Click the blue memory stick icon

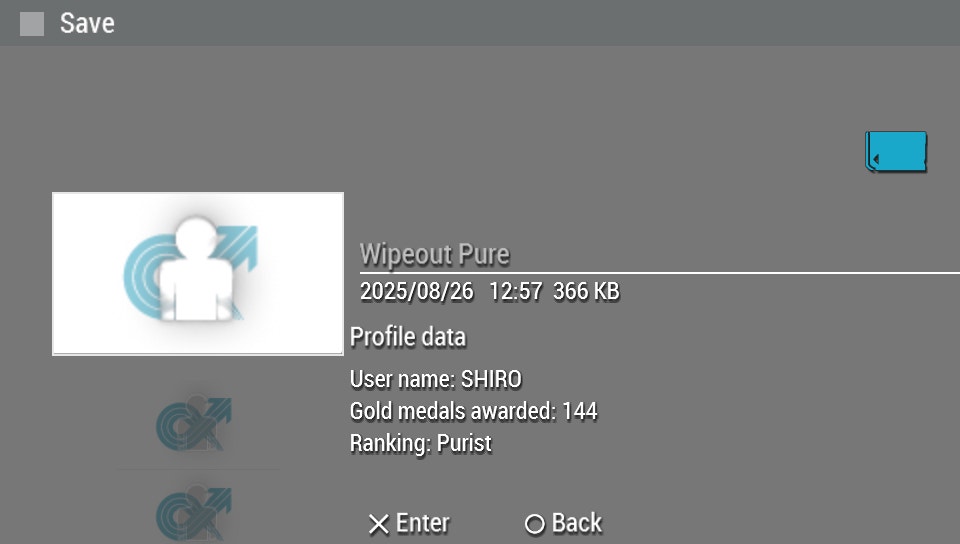(x=896, y=152)
